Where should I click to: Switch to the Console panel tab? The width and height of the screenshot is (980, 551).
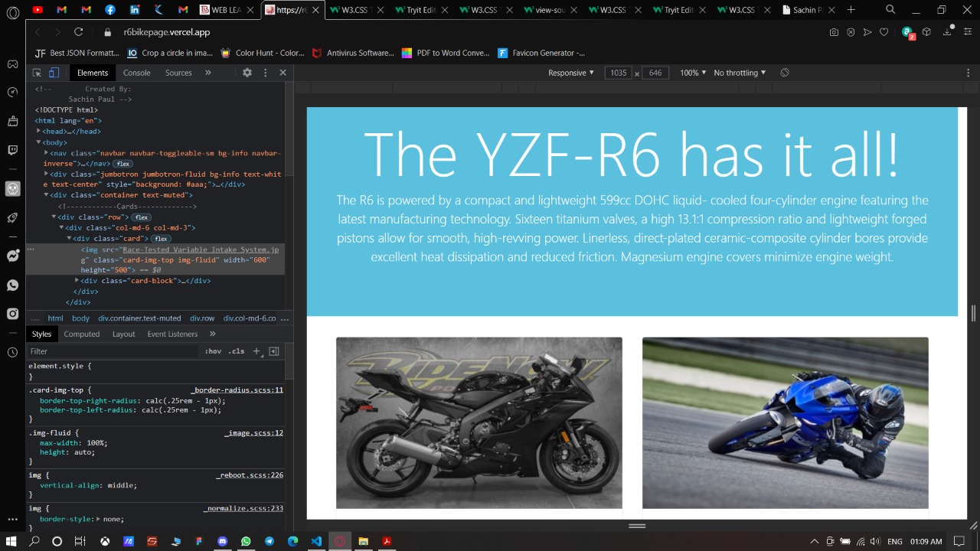coord(137,73)
